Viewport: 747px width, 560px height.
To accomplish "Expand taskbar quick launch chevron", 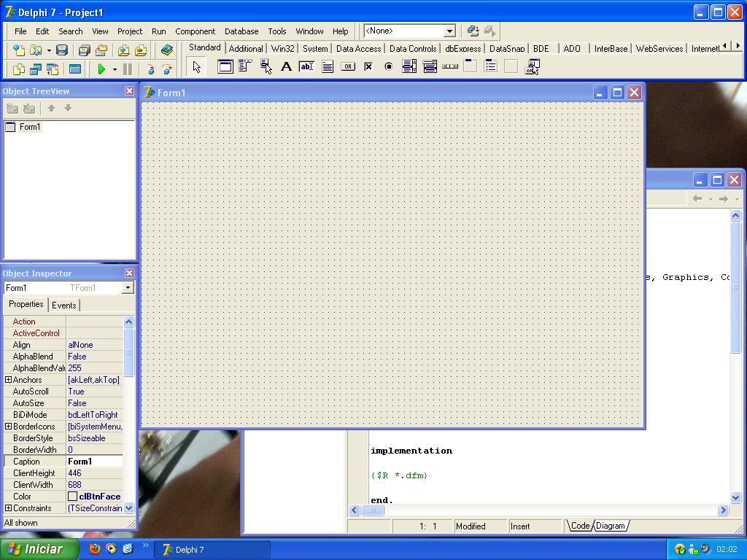I will coord(145,545).
